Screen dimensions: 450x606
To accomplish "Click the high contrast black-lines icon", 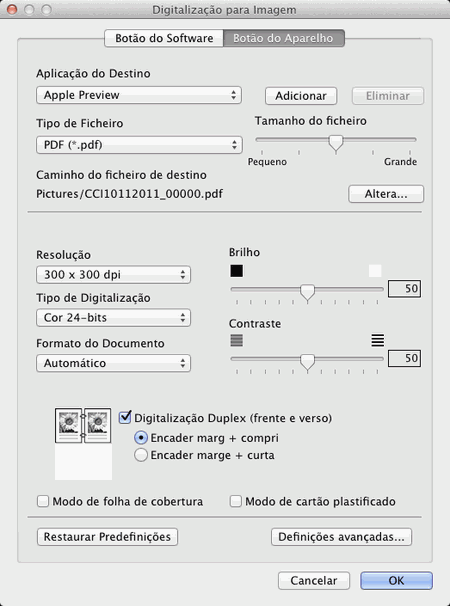I will pyautogui.click(x=378, y=340).
